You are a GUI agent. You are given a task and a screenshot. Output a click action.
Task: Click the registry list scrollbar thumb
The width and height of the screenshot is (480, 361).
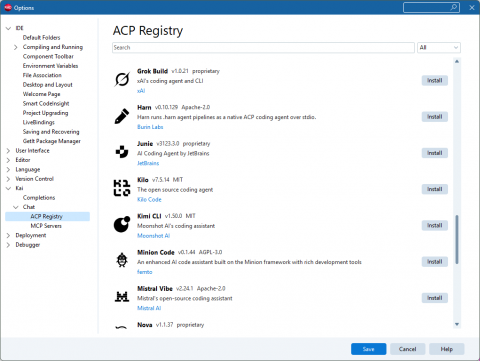[457, 239]
